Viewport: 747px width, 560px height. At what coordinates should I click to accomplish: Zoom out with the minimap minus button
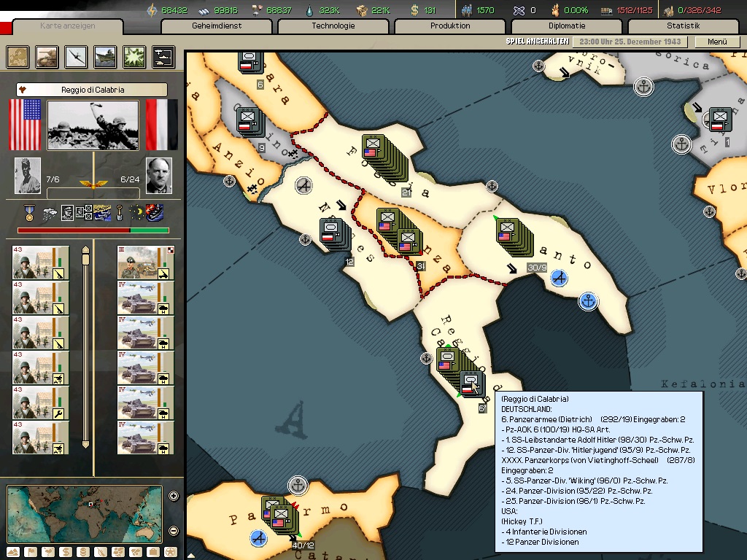tap(174, 531)
